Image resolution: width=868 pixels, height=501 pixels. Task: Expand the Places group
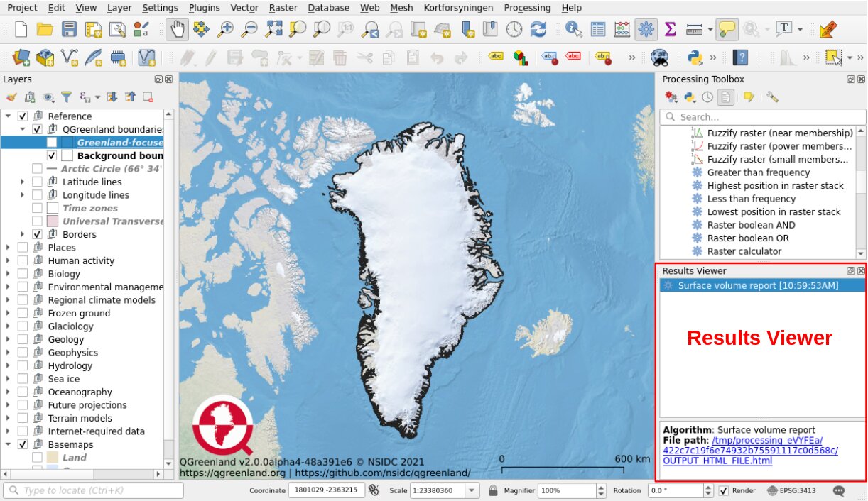[x=9, y=248]
